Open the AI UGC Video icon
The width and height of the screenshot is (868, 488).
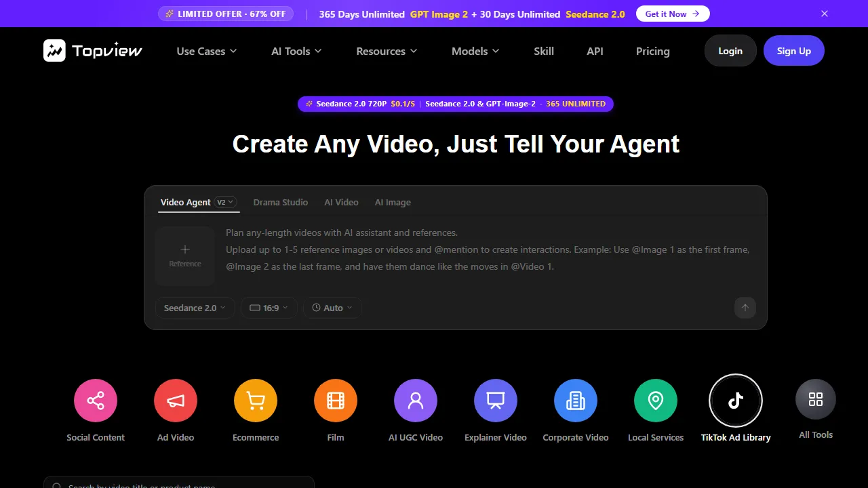tap(416, 401)
